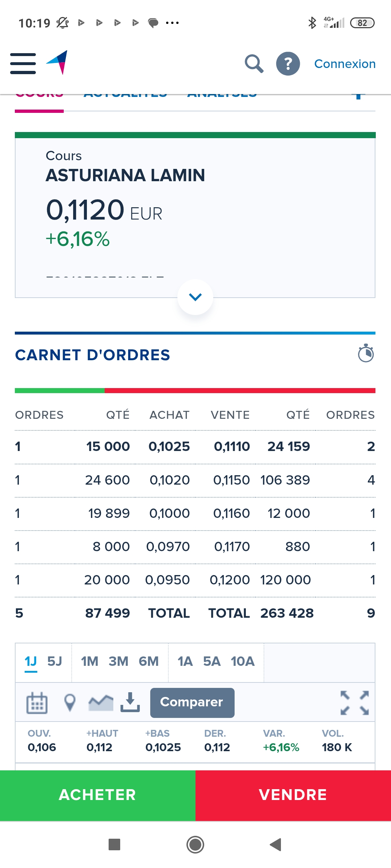Open the chart calendar date picker

click(37, 702)
